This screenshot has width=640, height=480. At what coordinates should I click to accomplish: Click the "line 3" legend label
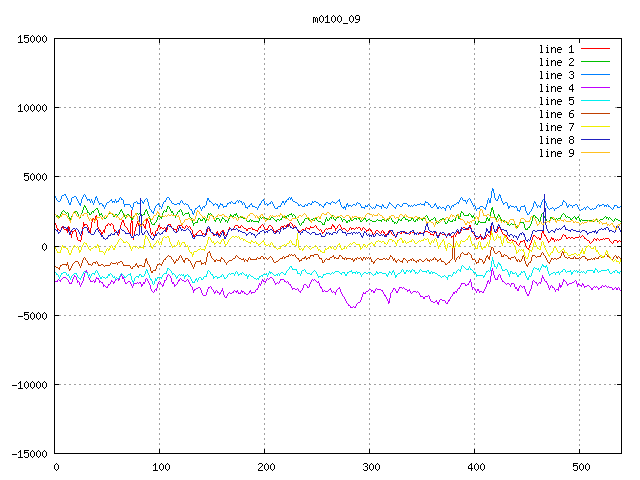(x=556, y=75)
